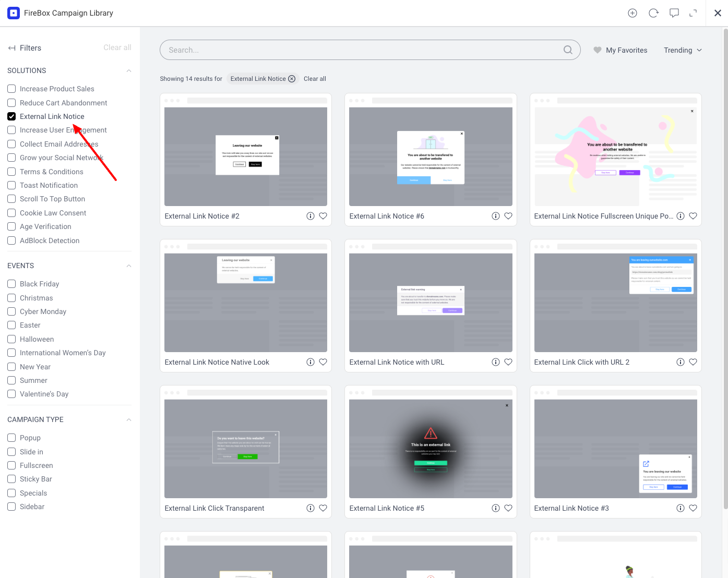This screenshot has height=578, width=728.
Task: Open the External Link Notice Native Look thumbnail
Action: click(x=245, y=302)
